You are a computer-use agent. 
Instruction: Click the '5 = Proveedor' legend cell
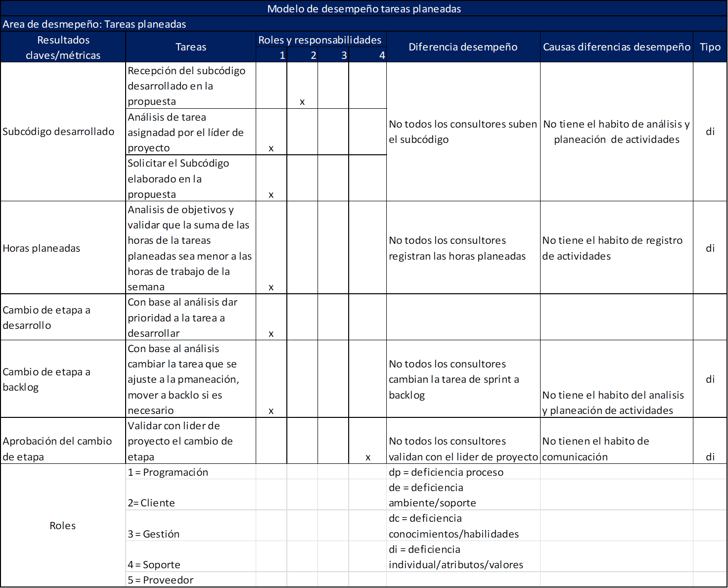(x=191, y=580)
